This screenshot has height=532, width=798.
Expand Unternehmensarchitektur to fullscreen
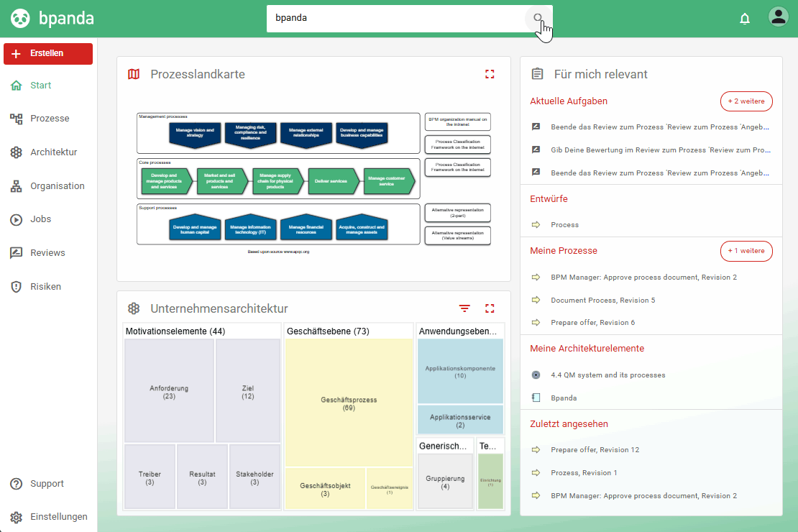(x=490, y=308)
